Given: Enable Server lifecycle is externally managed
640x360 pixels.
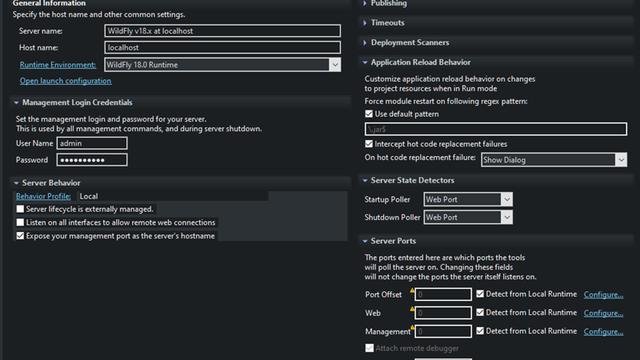Looking at the screenshot, I should pos(20,209).
